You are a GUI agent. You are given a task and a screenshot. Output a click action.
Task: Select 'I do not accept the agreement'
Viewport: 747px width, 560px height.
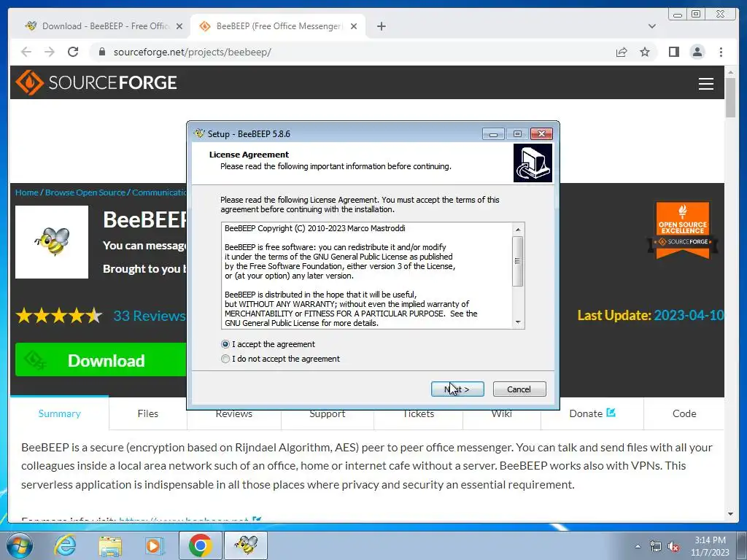click(225, 359)
